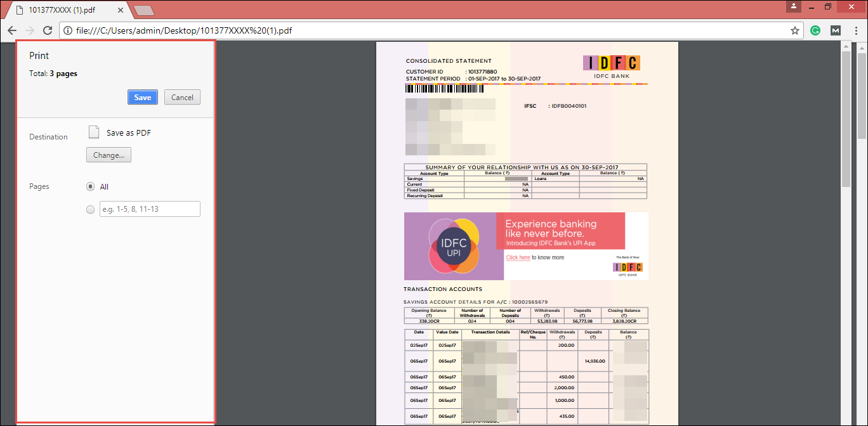Cancel the print dialog

tap(182, 98)
